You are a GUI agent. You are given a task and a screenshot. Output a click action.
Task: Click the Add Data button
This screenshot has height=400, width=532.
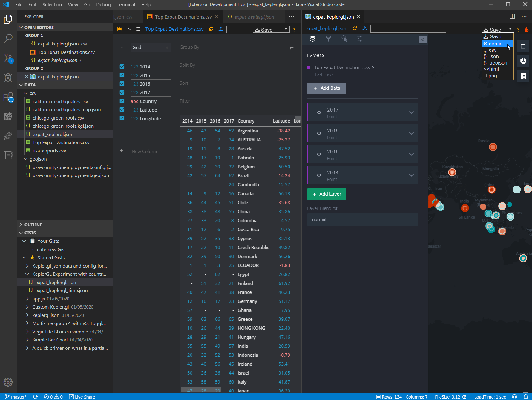(x=326, y=88)
